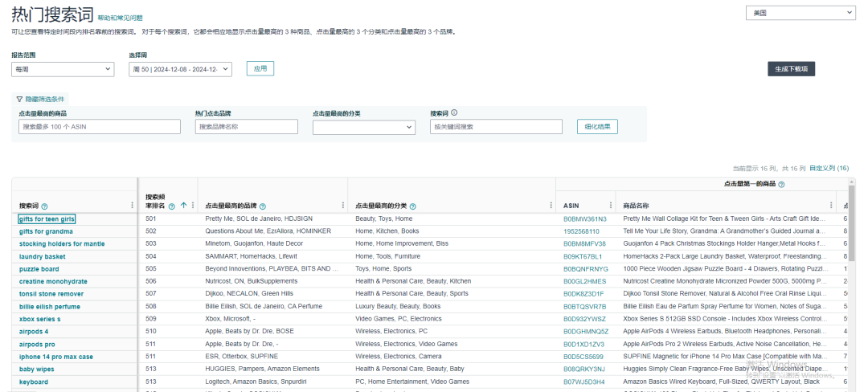Open ASIN link B0DK8Z3D1F
The width and height of the screenshot is (868, 392).
[x=584, y=294]
